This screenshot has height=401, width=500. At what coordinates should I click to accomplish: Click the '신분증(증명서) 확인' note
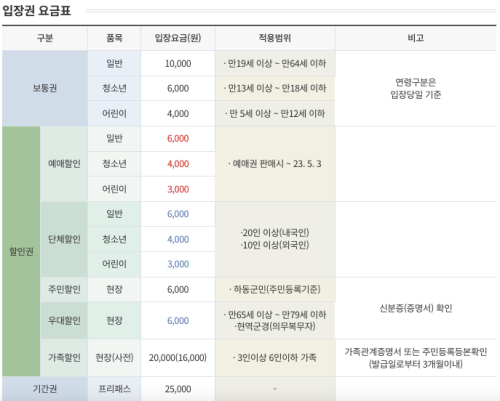pos(416,308)
